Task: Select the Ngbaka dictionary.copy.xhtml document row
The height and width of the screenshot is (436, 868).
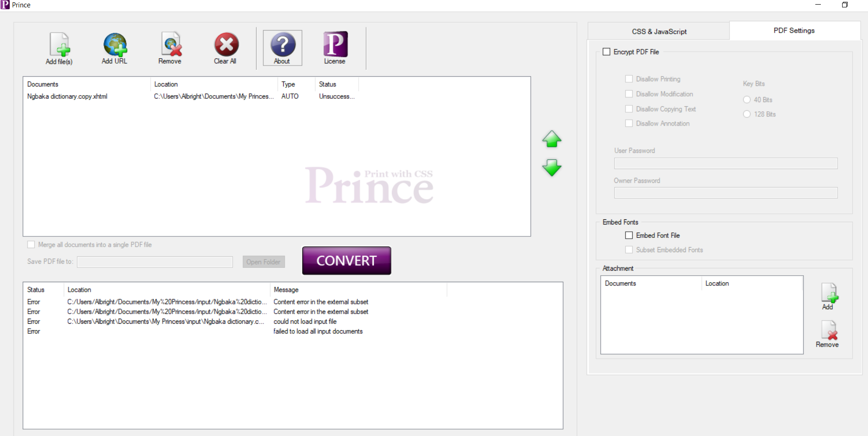Action: 67,97
